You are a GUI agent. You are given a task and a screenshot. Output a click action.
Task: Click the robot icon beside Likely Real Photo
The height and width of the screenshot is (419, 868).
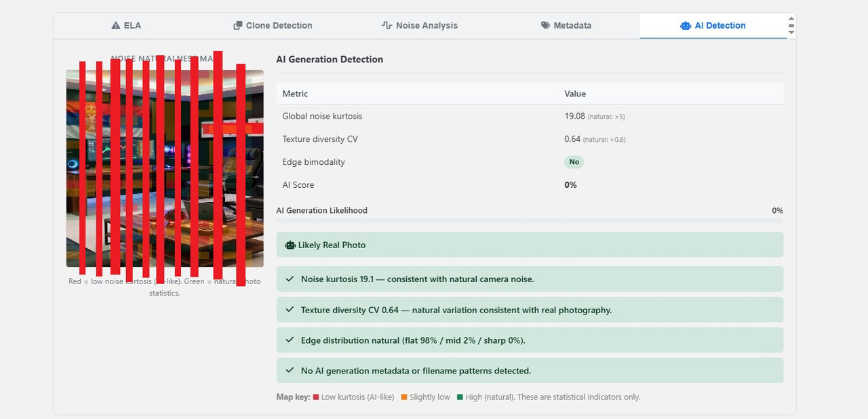[x=290, y=245]
